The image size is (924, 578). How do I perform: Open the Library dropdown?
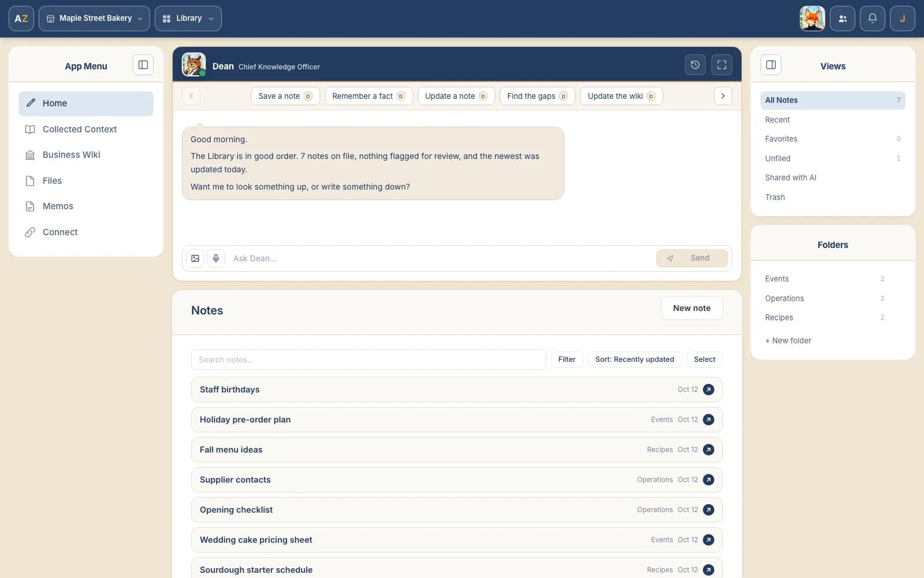pyautogui.click(x=188, y=18)
